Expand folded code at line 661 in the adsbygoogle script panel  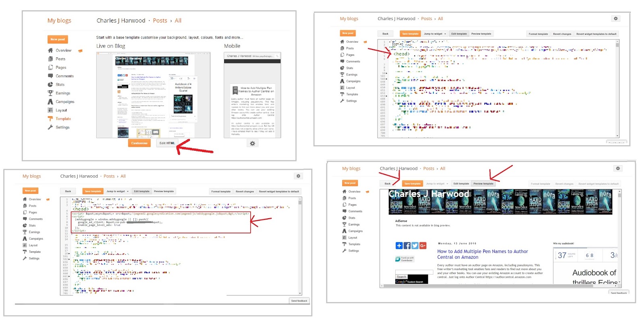[x=69, y=276]
